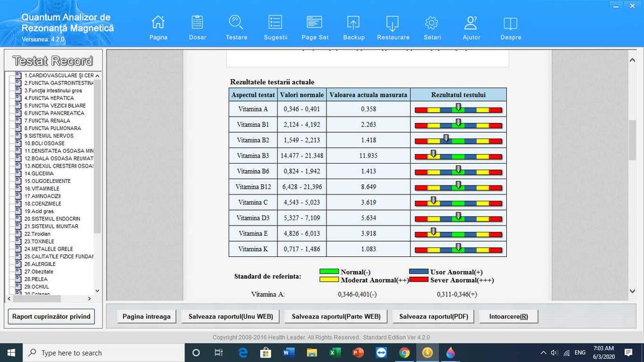
Task: Select 1.CARDIOVASCULARE record entry
Action: (x=59, y=75)
